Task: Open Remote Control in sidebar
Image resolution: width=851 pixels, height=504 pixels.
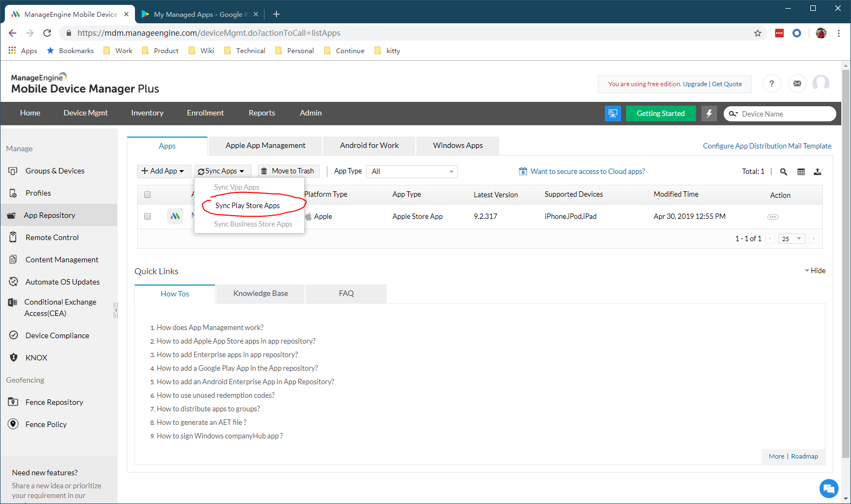Action: coord(52,237)
